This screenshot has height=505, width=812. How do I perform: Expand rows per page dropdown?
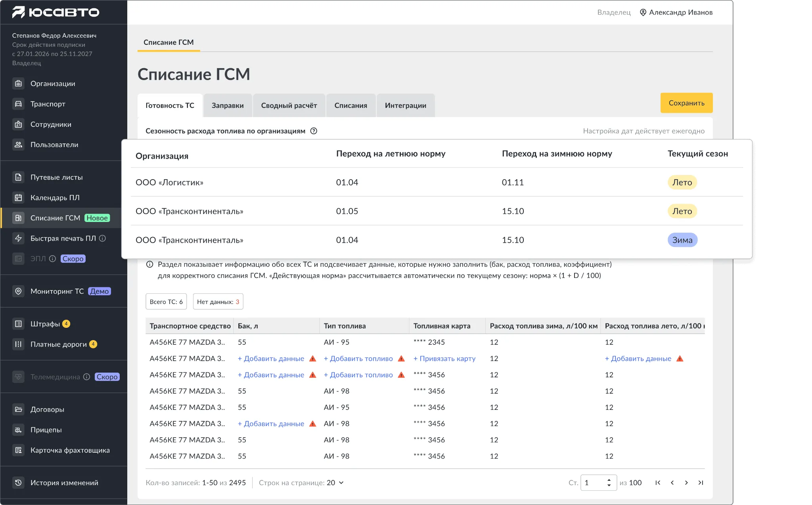(301, 483)
